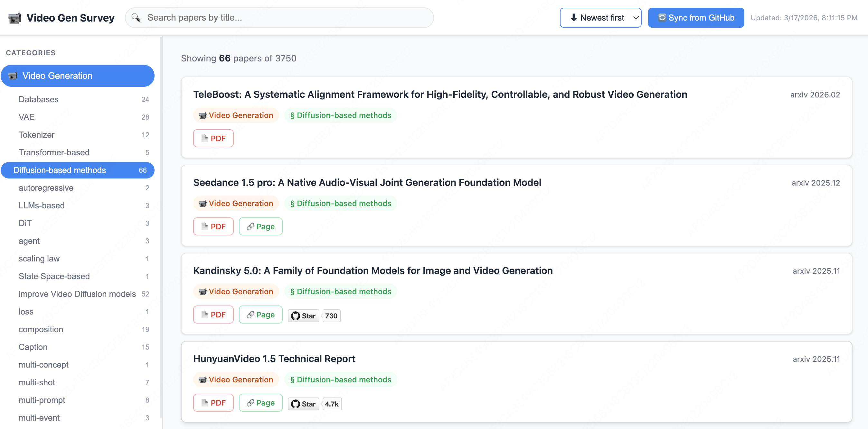Select the agent subcategory
The image size is (868, 429).
78,241
